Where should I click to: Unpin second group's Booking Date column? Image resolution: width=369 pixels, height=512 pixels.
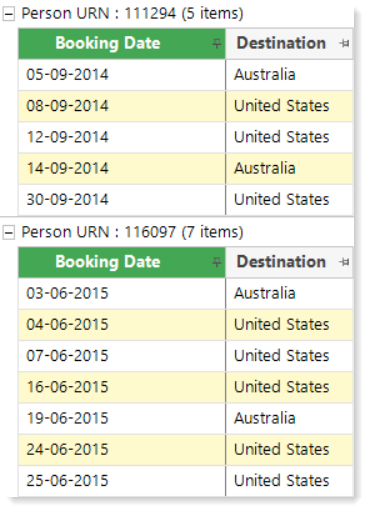[217, 262]
